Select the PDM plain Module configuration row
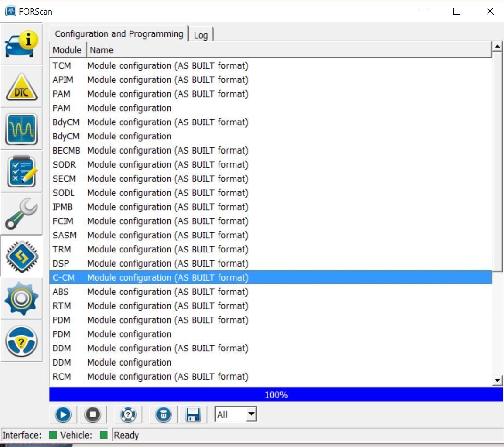504x447 pixels. [x=271, y=334]
